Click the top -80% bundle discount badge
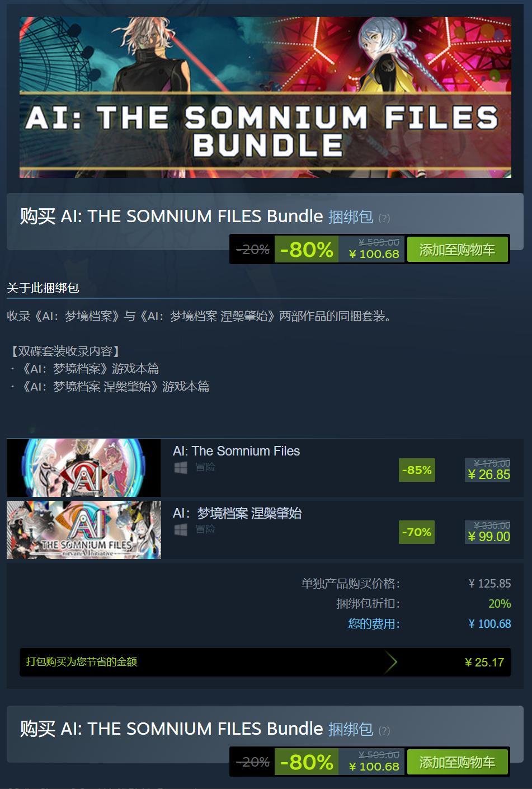This screenshot has width=532, height=789. (x=307, y=250)
